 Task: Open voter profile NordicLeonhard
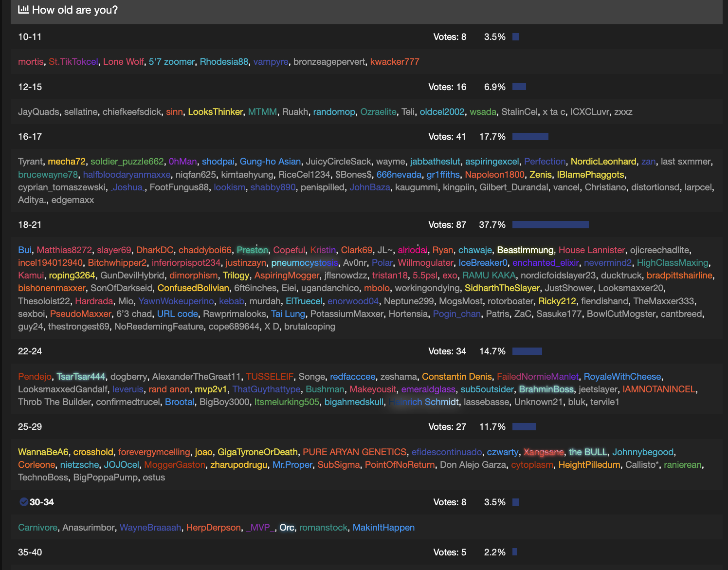(x=603, y=162)
